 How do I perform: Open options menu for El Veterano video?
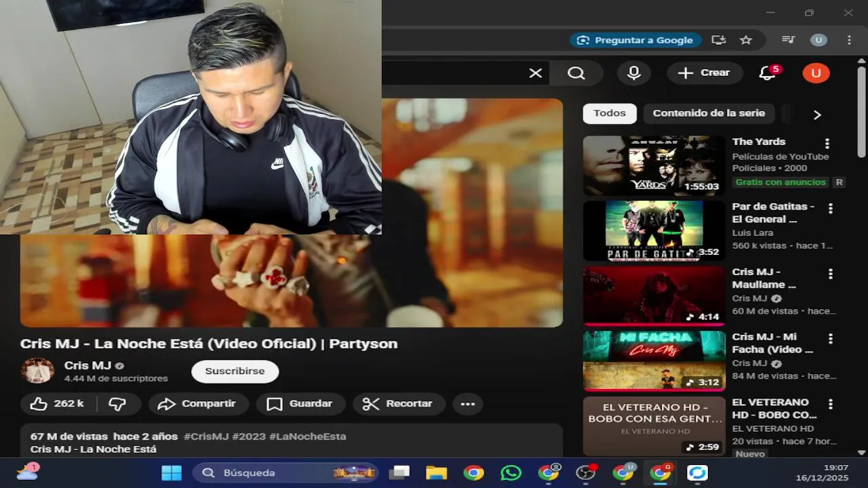(x=830, y=404)
